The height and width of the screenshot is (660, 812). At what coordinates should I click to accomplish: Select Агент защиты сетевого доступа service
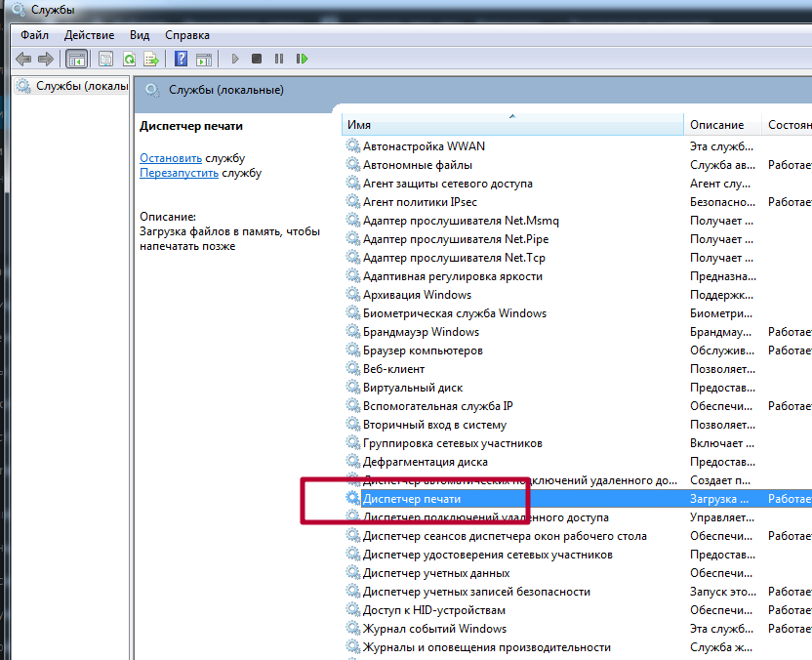[x=447, y=184]
